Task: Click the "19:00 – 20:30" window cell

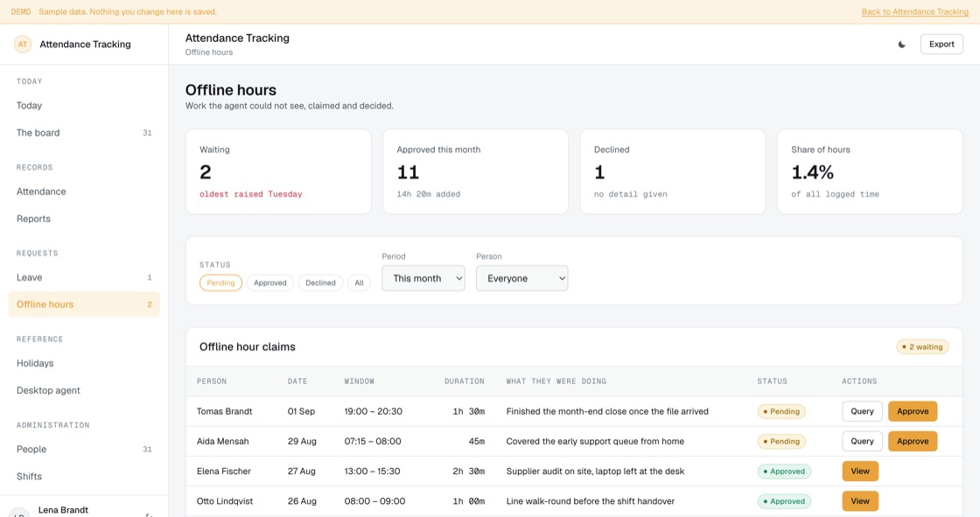Action: [373, 411]
